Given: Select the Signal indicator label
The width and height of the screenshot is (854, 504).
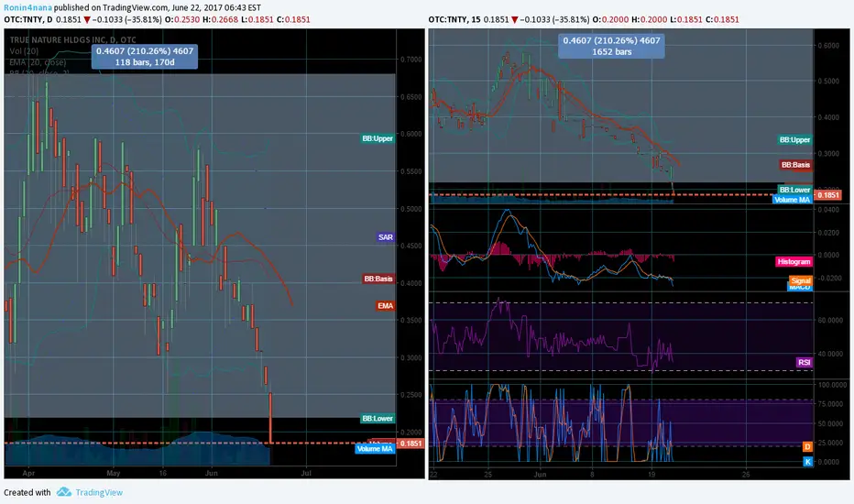Looking at the screenshot, I should coord(801,280).
